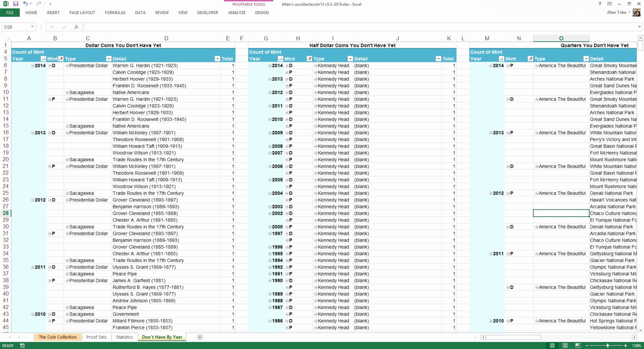Switch to the Statistics sheet tab
Viewport: 644px width, 349px height.
124,337
